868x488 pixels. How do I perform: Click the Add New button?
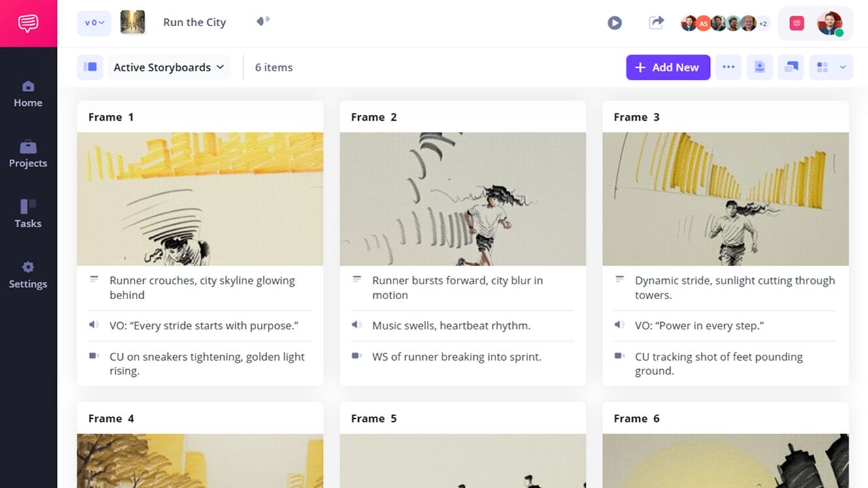(x=668, y=67)
